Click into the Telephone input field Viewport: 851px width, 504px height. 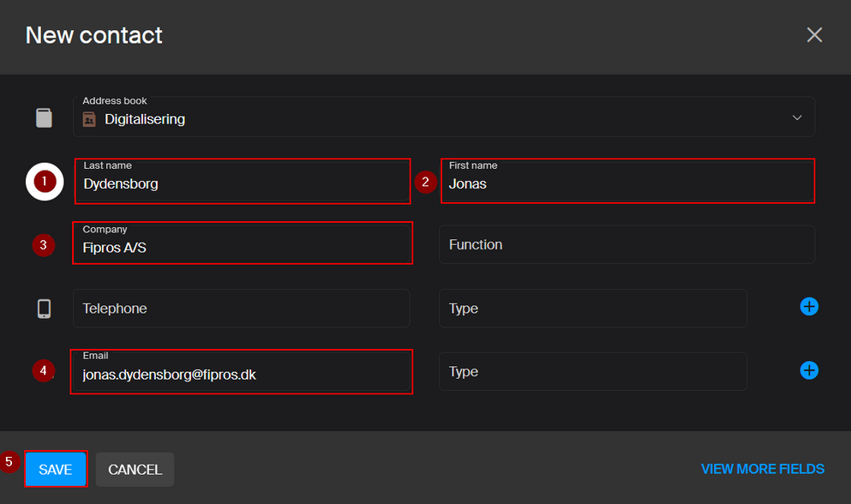(241, 309)
